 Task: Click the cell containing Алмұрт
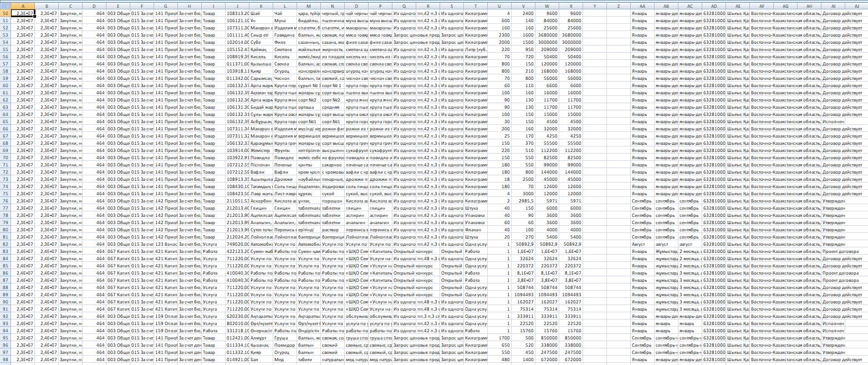point(261,338)
